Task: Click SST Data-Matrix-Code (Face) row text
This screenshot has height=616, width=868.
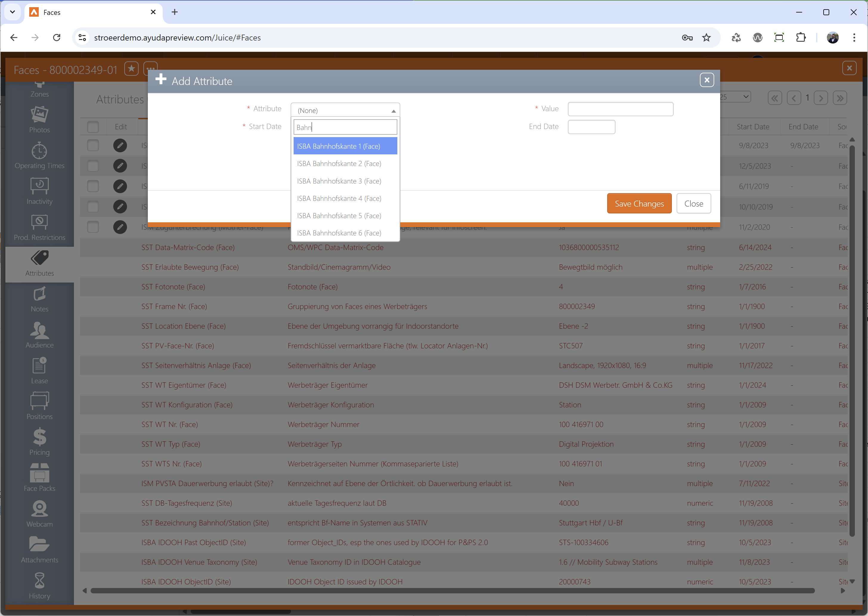Action: click(x=188, y=247)
